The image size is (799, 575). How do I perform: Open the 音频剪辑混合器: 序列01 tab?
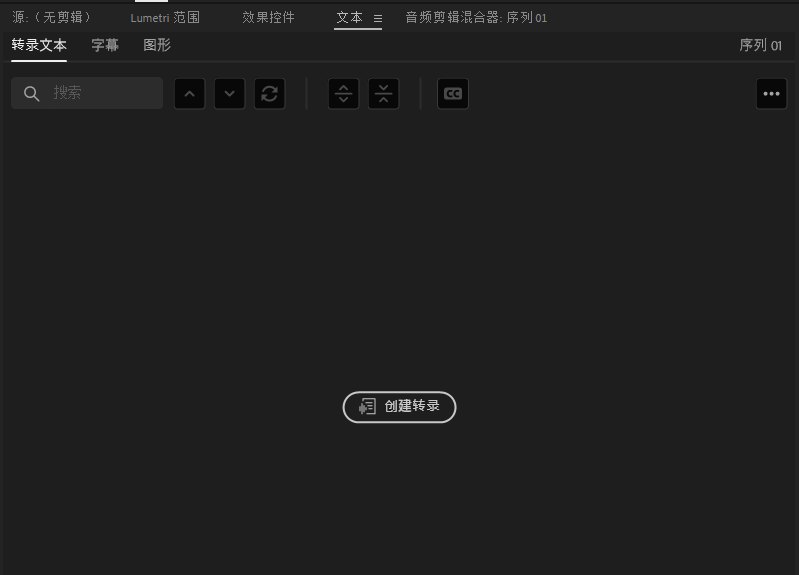(x=476, y=18)
